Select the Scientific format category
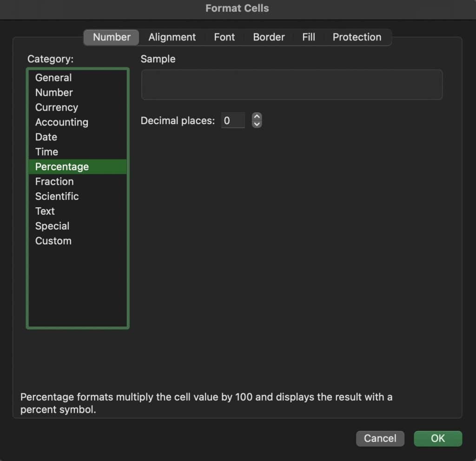 point(57,196)
